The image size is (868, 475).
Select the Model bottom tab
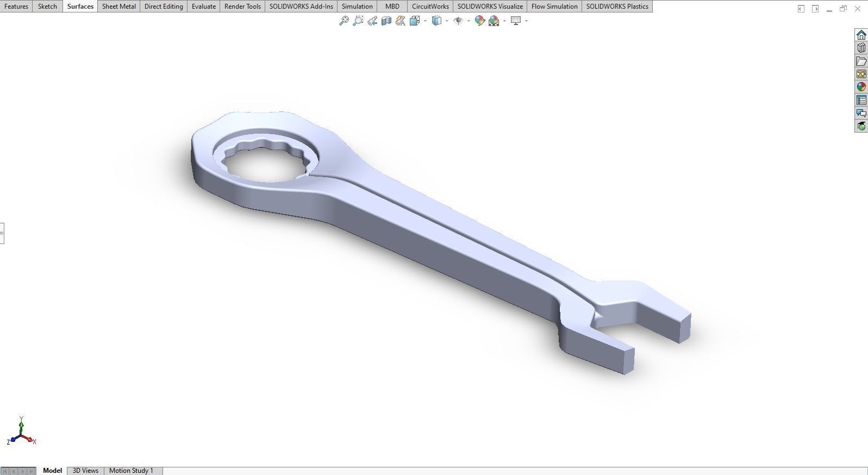pyautogui.click(x=52, y=471)
